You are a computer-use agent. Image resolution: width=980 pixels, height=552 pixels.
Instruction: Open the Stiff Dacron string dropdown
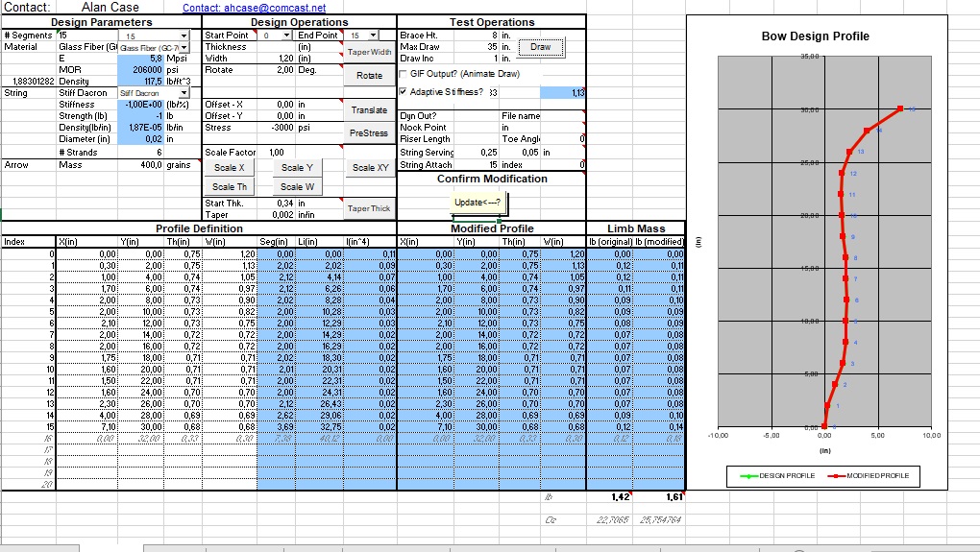(x=184, y=93)
